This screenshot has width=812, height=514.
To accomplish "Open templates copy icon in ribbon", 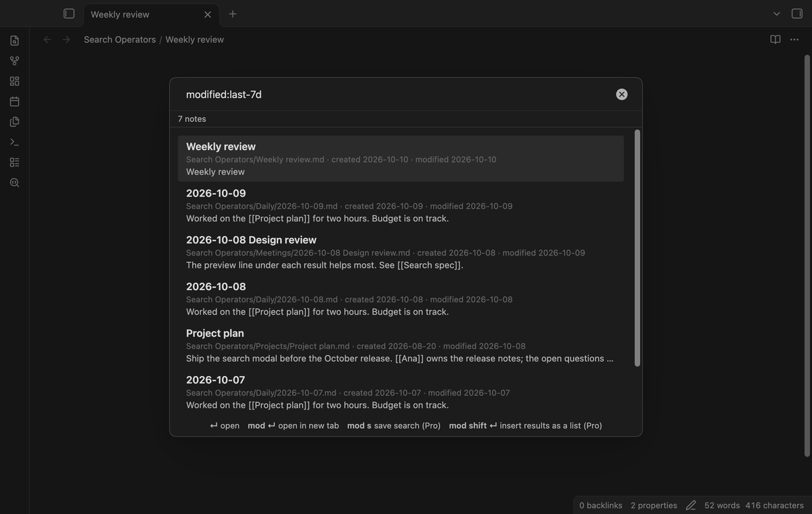I will [15, 122].
